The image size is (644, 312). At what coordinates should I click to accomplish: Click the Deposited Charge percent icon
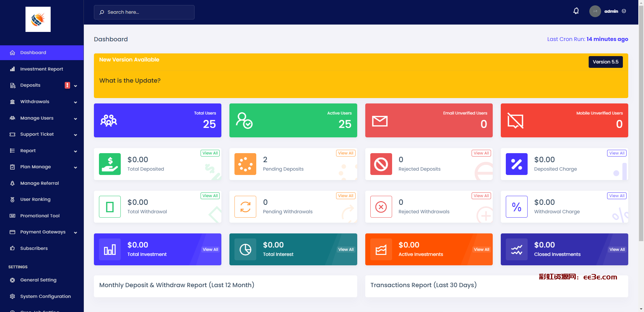tap(517, 164)
